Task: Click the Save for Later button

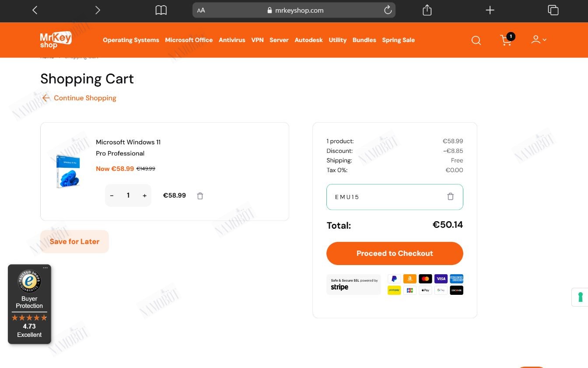Action: click(x=74, y=241)
